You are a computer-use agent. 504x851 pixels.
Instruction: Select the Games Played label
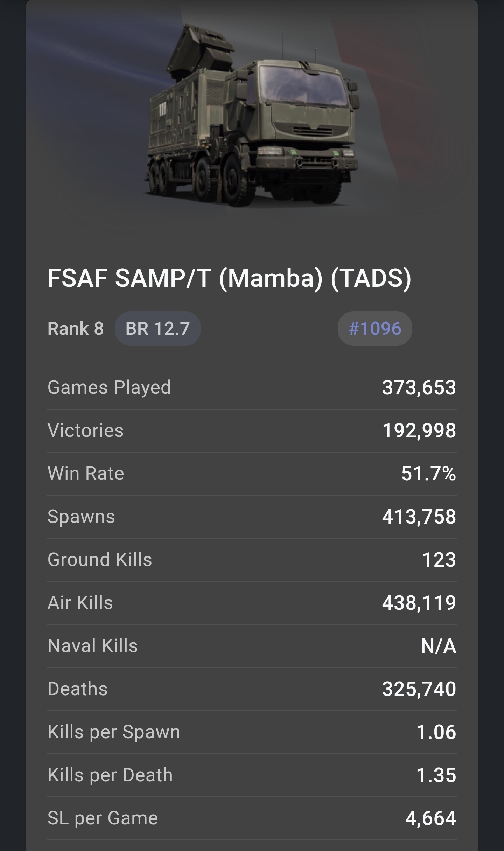pyautogui.click(x=109, y=387)
